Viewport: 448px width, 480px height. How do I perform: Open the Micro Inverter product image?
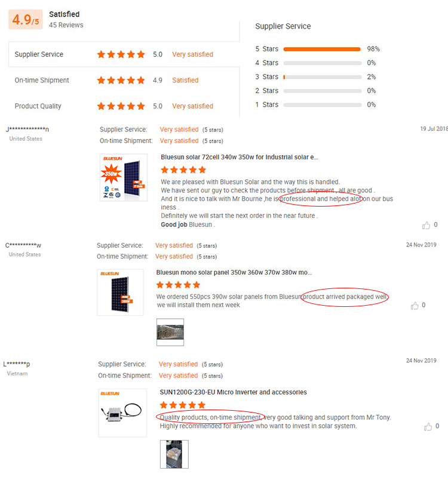coord(122,413)
